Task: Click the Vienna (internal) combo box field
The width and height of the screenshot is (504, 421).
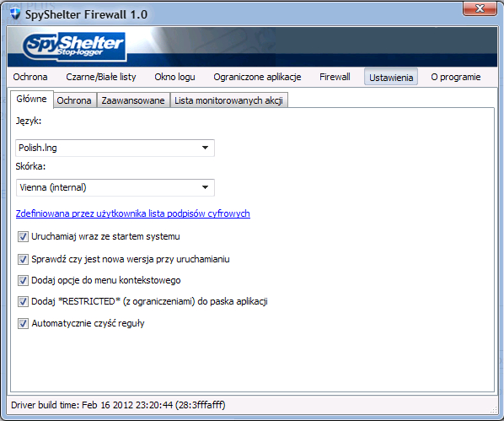Action: pos(115,187)
